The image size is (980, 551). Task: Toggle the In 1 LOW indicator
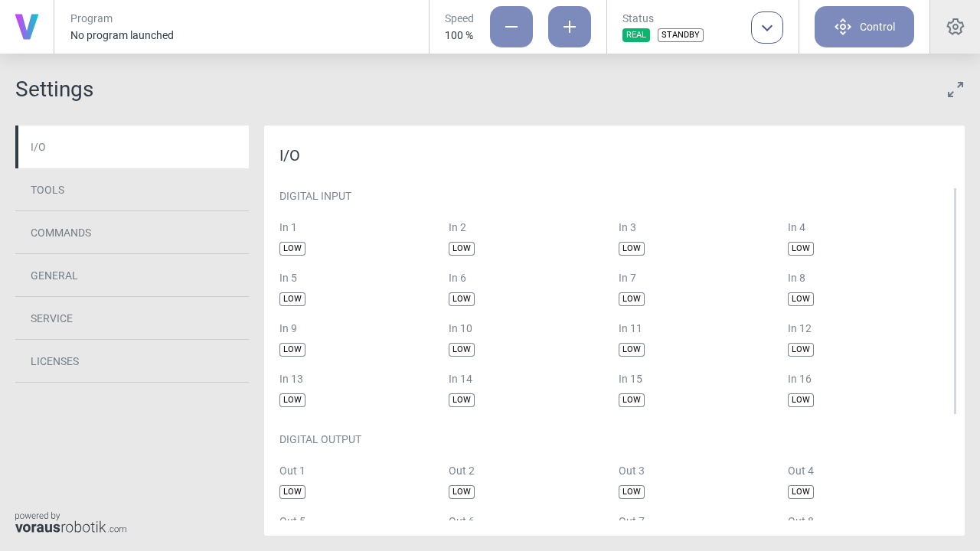coord(292,248)
